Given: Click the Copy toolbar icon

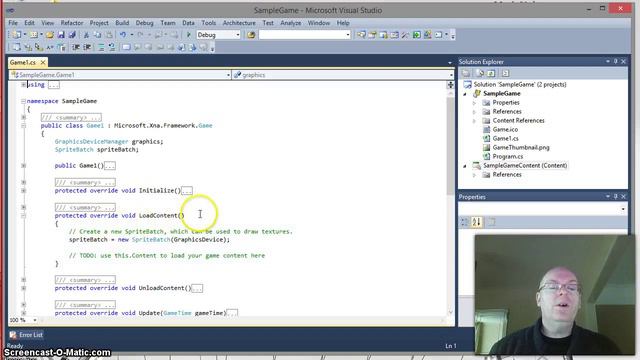Looking at the screenshot, I should (98, 35).
